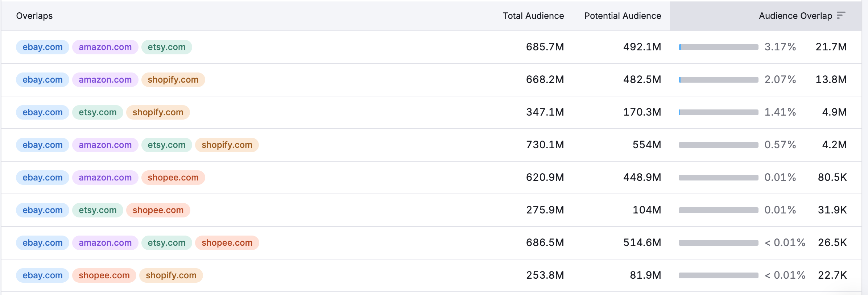Image resolution: width=868 pixels, height=295 pixels.
Task: Click shopify.com tag in four-domain 730.1M row
Action: coord(227,145)
